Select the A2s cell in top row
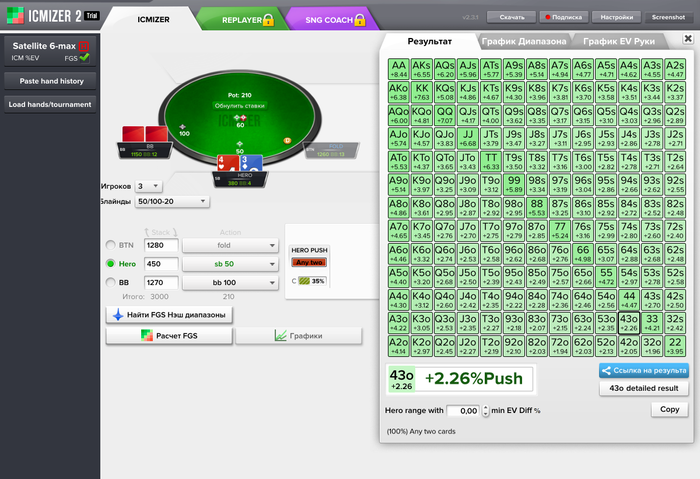 point(675,69)
